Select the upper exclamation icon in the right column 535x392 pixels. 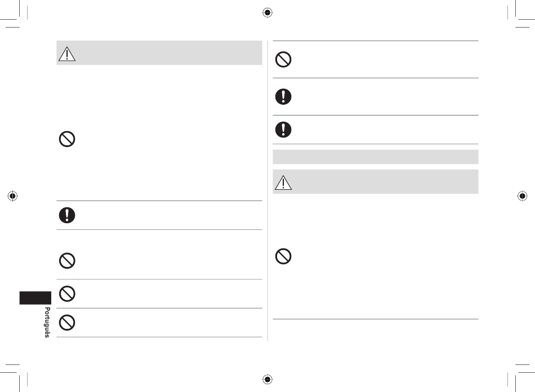click(283, 96)
